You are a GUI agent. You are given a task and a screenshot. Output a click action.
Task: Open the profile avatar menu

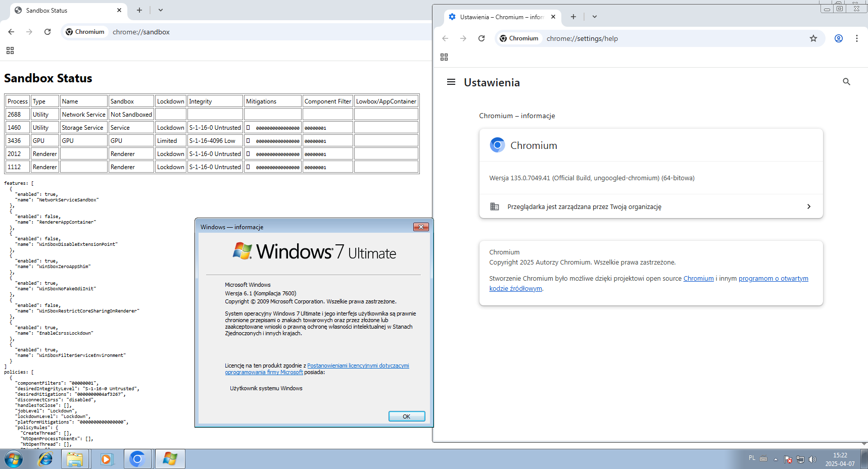coord(839,38)
